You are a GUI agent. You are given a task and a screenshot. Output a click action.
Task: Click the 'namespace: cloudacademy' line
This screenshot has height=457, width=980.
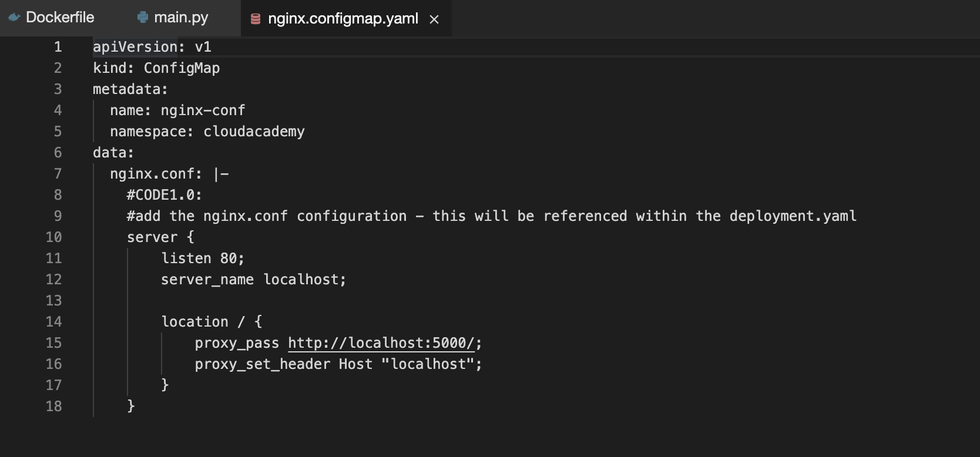point(207,132)
